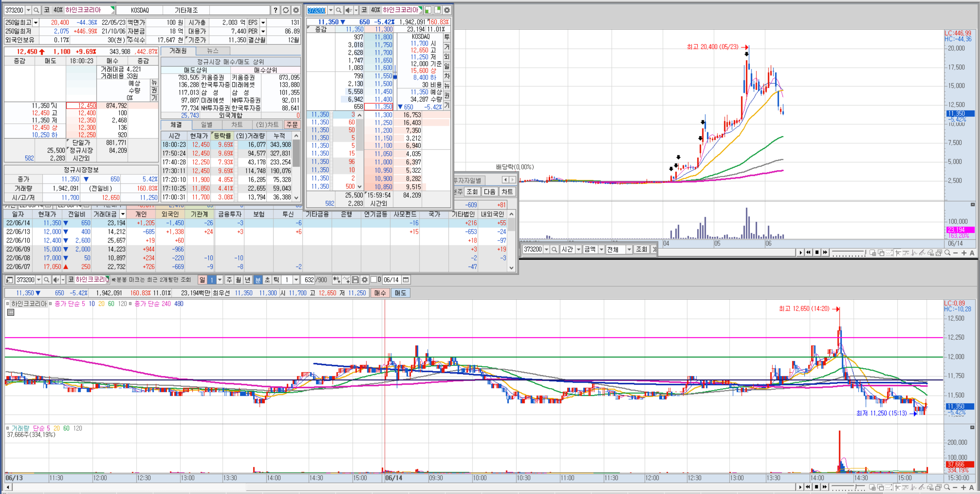Switch to the 일별 tab
Image resolution: width=980 pixels, height=494 pixels.
coord(206,125)
